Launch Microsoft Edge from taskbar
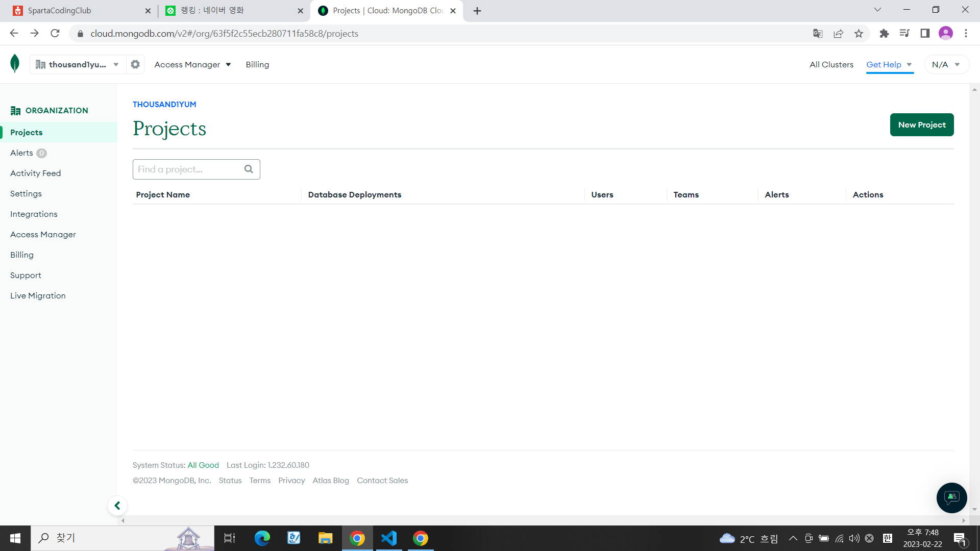The image size is (980, 551). (x=262, y=538)
